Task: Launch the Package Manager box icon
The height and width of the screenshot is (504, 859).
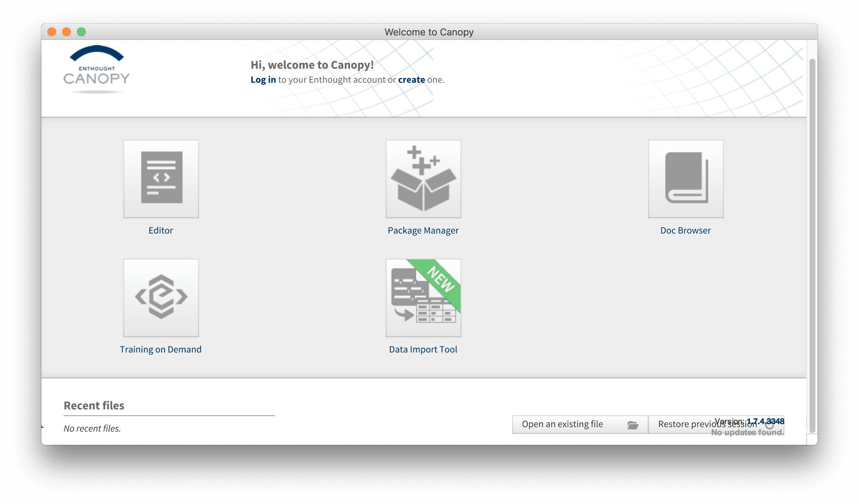Action: click(x=423, y=179)
